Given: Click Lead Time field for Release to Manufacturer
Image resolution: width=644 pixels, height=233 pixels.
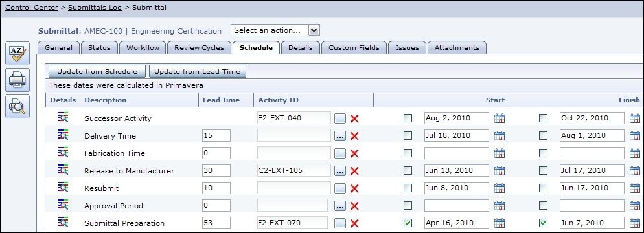Looking at the screenshot, I should pyautogui.click(x=216, y=170).
